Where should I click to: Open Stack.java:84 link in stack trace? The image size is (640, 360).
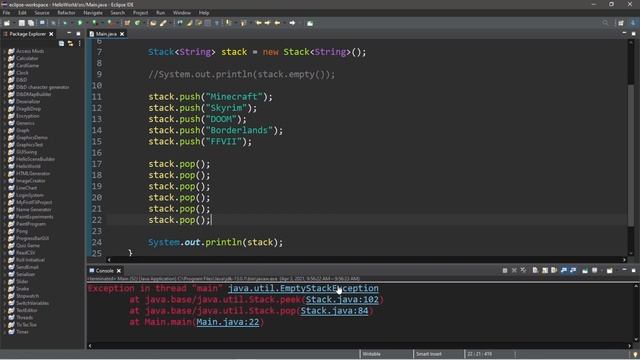pyautogui.click(x=334, y=311)
